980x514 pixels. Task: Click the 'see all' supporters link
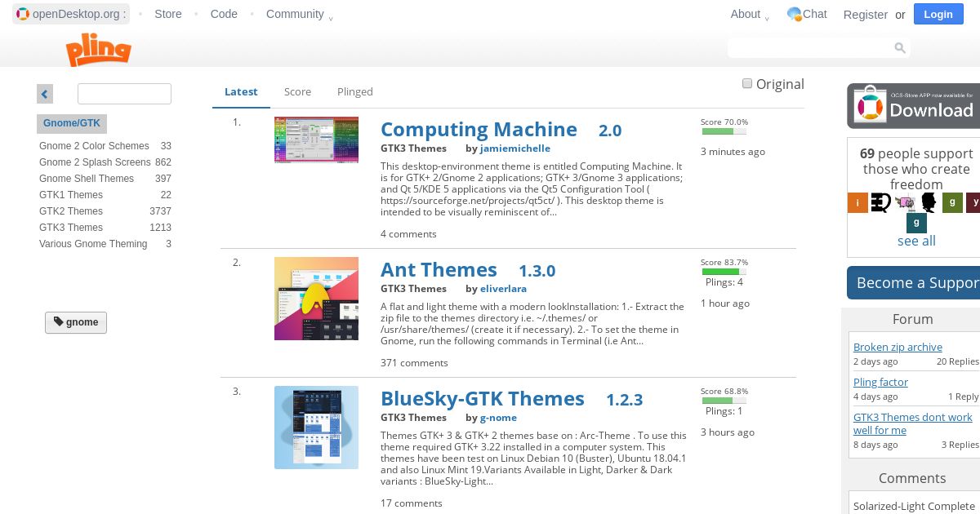point(916,241)
